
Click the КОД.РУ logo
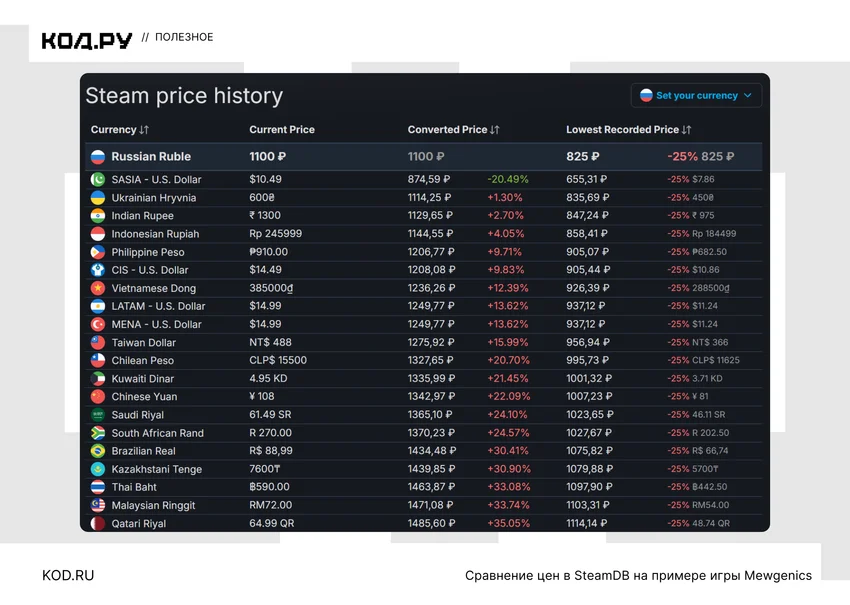click(x=87, y=40)
